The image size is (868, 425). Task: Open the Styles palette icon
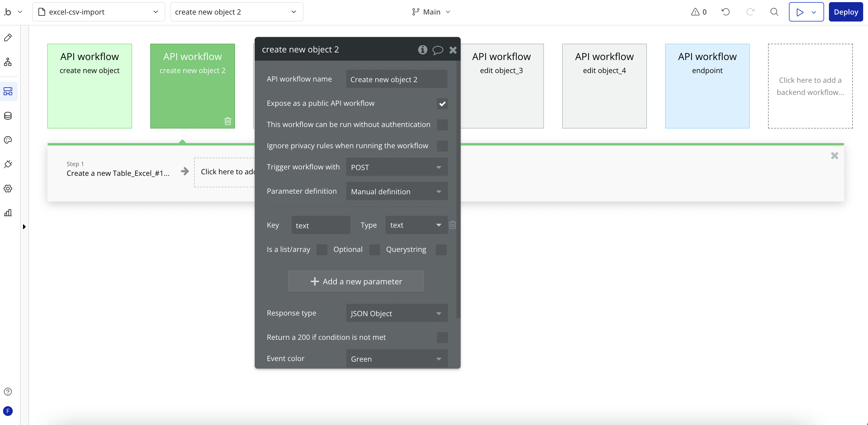pyautogui.click(x=8, y=140)
